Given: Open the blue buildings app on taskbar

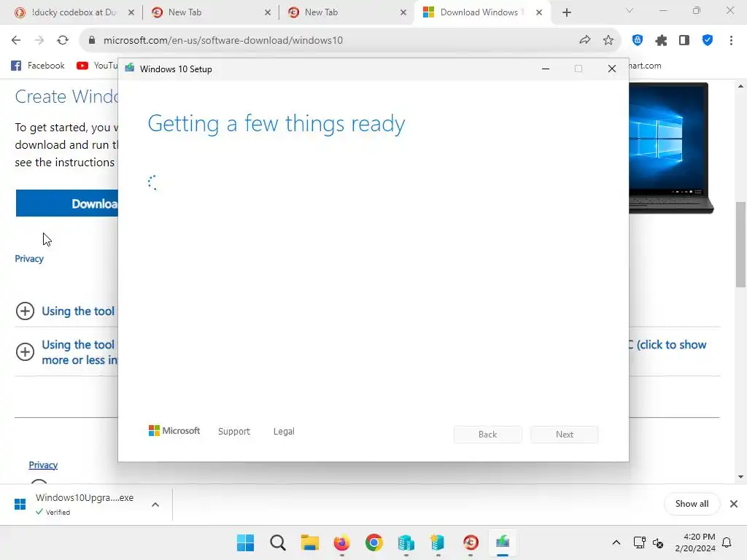Looking at the screenshot, I should [x=406, y=542].
